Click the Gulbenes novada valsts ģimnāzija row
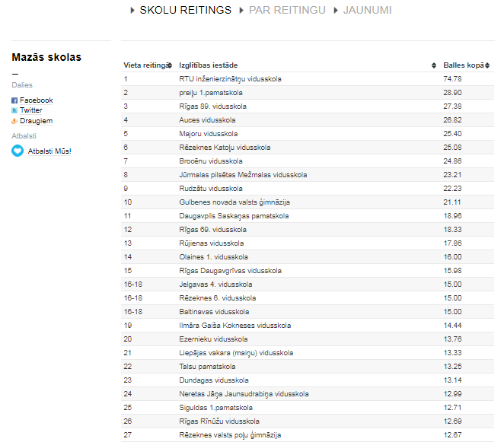Image resolution: width=504 pixels, height=442 pixels. pos(234,202)
